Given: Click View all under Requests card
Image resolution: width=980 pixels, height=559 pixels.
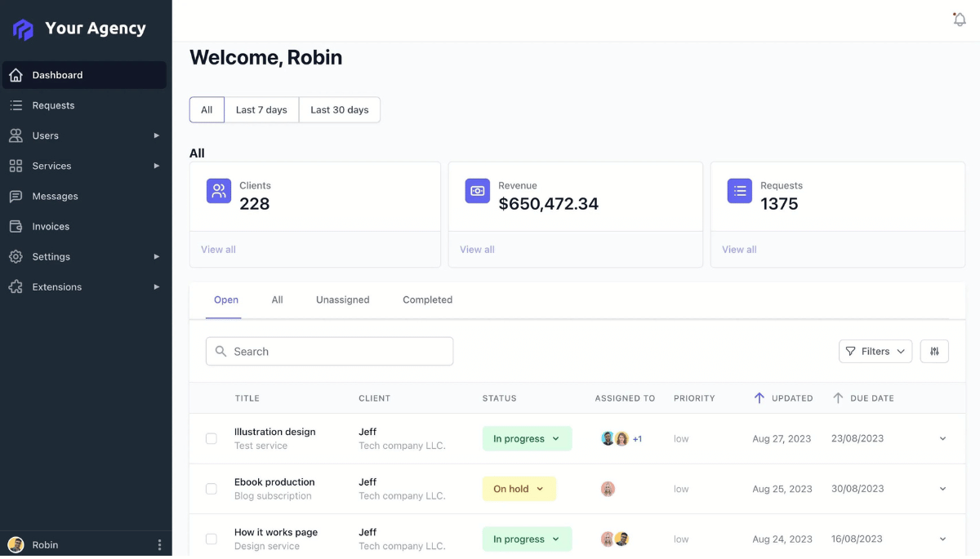Looking at the screenshot, I should (x=739, y=250).
